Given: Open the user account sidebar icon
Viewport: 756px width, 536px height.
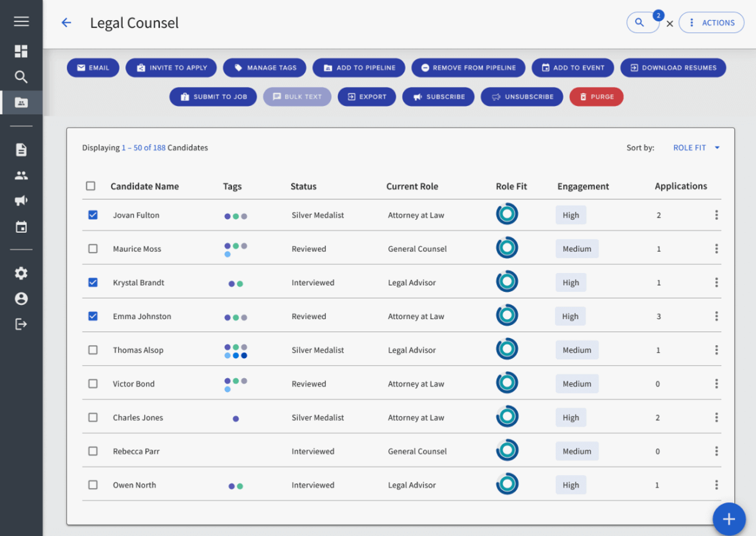Looking at the screenshot, I should 21,298.
